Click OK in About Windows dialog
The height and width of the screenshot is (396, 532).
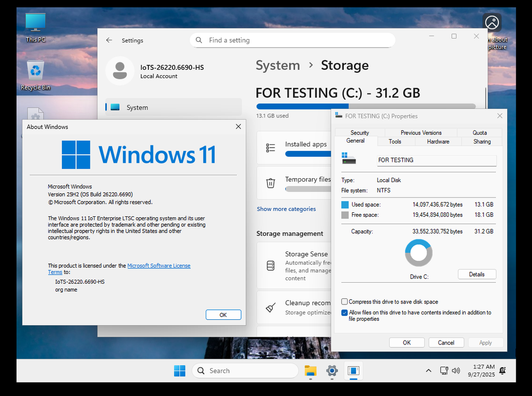(223, 314)
